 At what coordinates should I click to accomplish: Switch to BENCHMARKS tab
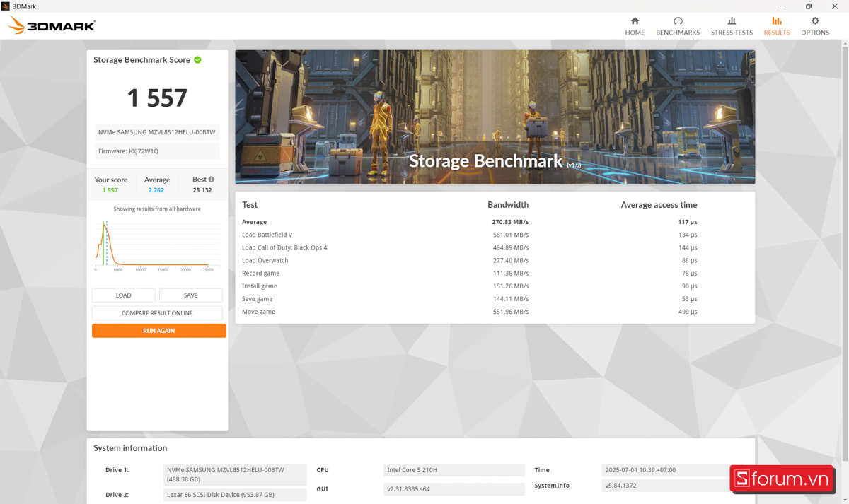click(x=678, y=26)
